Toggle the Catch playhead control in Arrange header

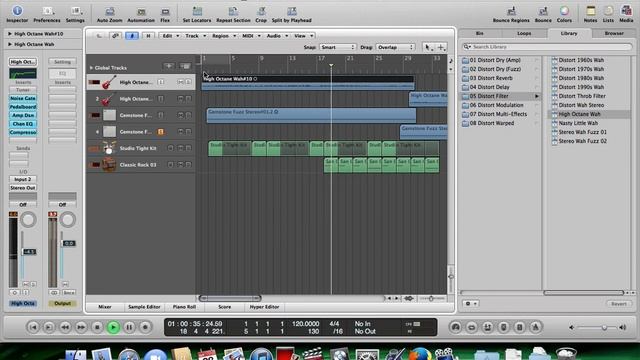[131, 36]
